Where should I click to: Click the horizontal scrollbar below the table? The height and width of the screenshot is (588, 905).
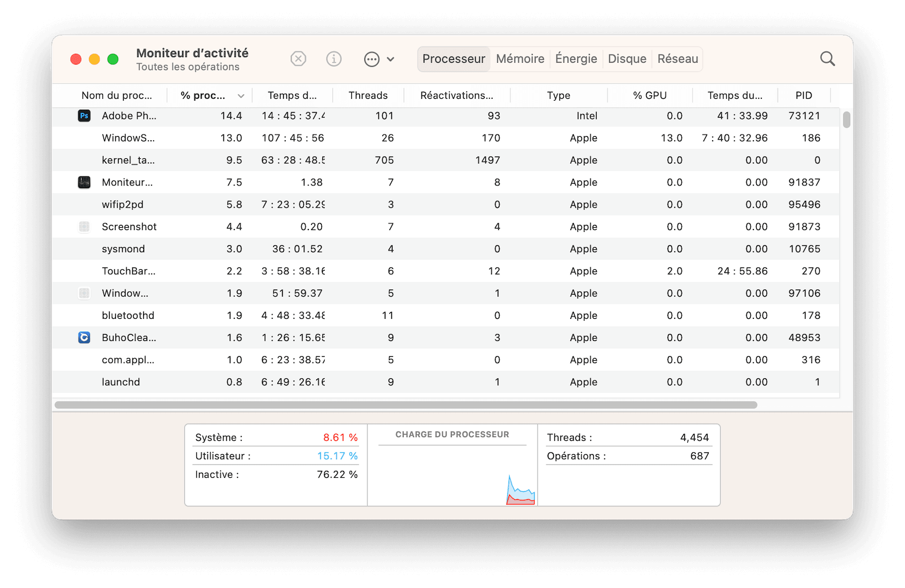pos(406,405)
